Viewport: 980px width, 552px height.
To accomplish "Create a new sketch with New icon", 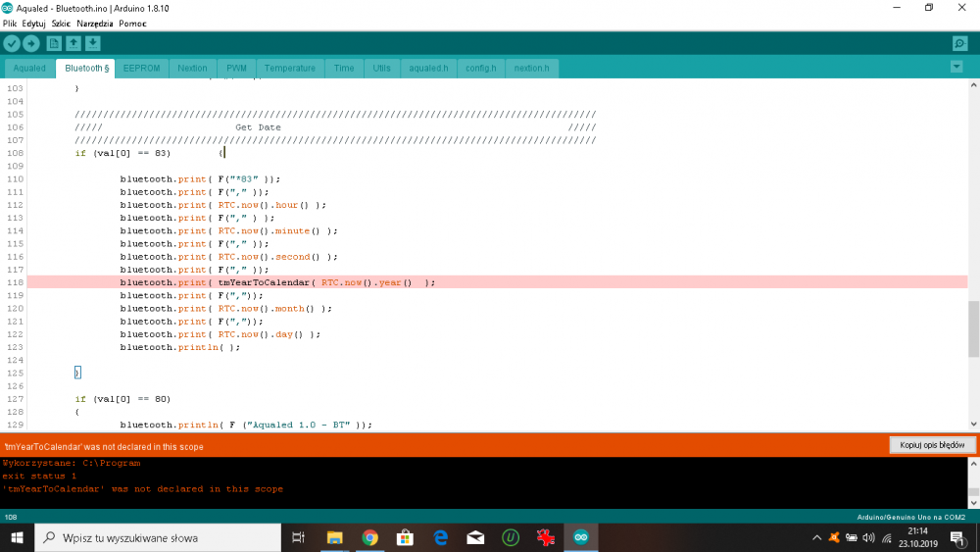I will coord(55,43).
